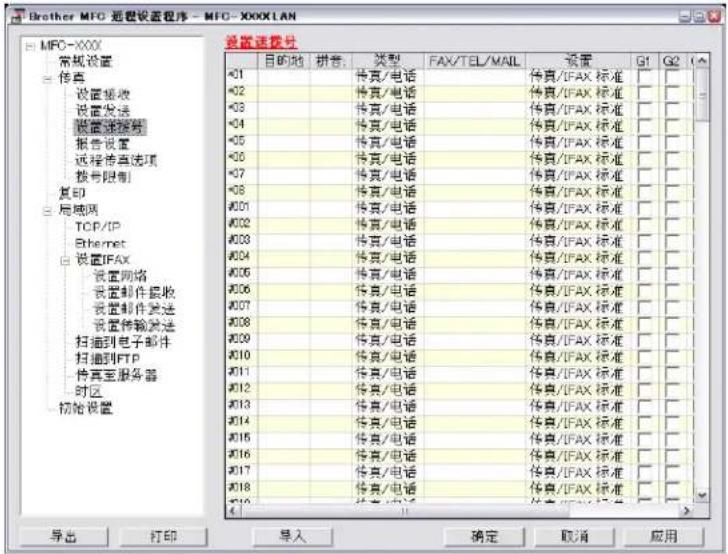Open Ethernet settings in the tree

[x=100, y=243]
